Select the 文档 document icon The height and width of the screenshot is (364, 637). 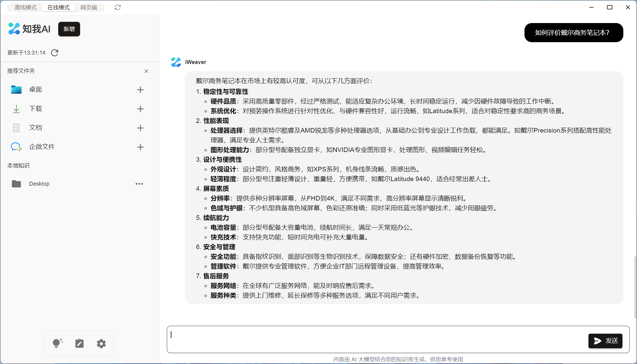16,128
